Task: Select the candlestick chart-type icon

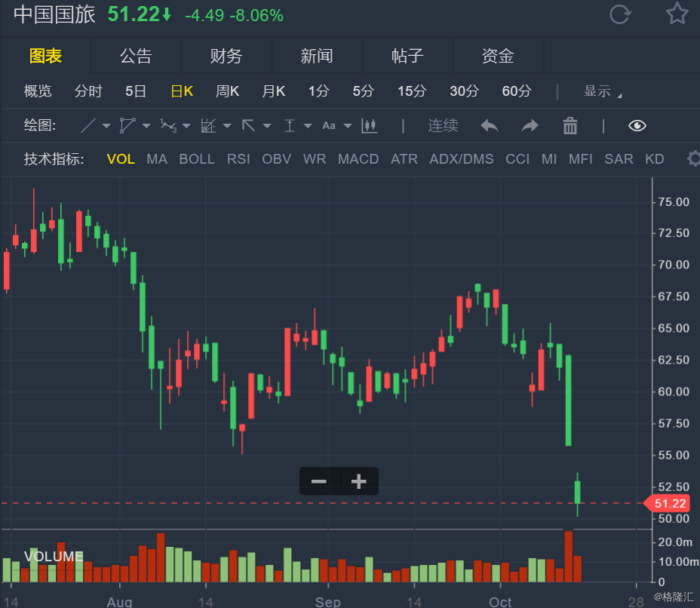Action: (369, 125)
